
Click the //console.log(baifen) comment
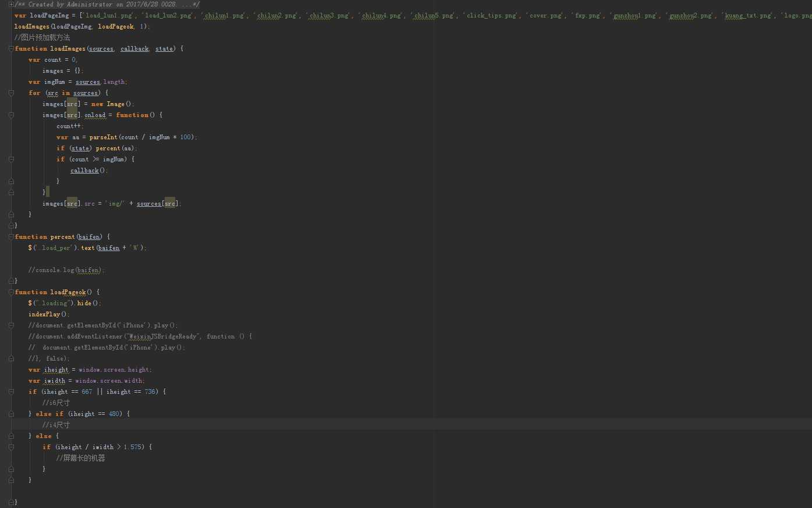[66, 270]
